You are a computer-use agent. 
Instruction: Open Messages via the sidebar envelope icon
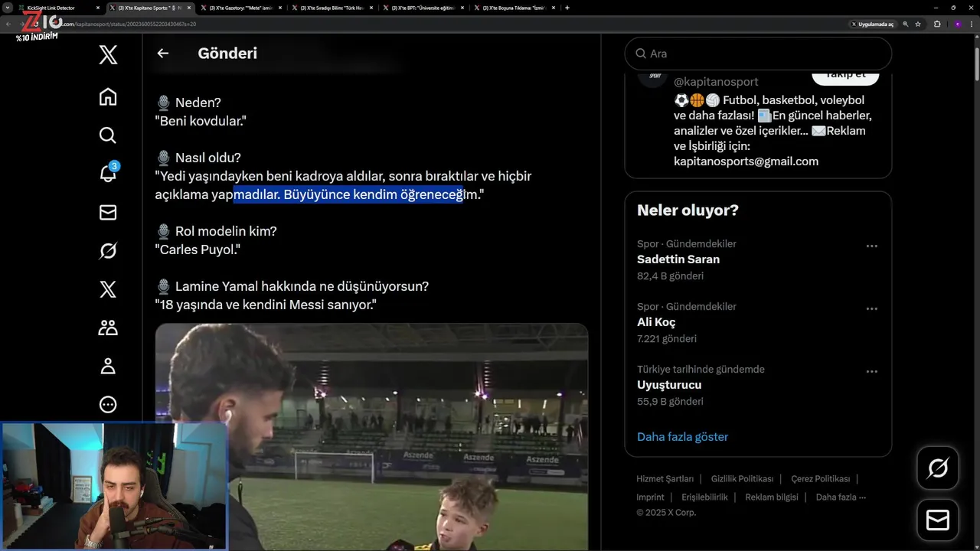(108, 212)
